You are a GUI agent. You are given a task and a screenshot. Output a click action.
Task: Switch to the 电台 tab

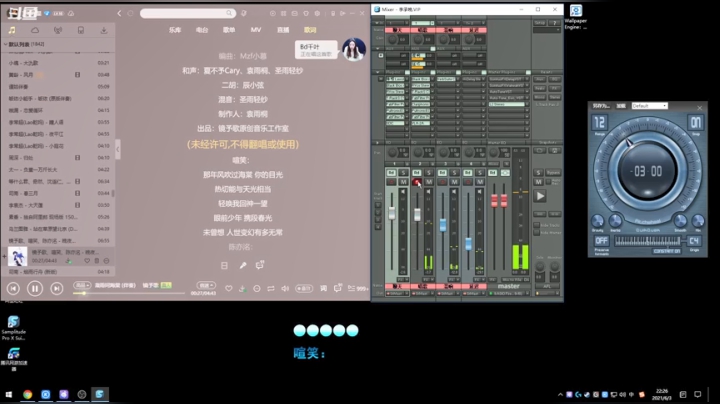pos(202,30)
